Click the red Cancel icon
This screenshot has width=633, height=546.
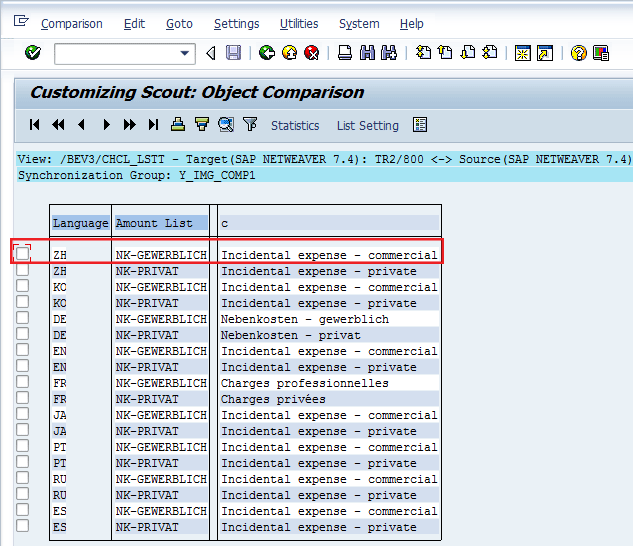pos(312,53)
